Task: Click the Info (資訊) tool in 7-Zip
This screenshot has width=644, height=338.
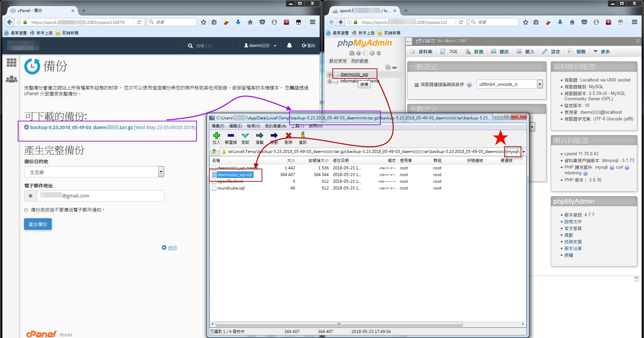Action: coord(303,138)
